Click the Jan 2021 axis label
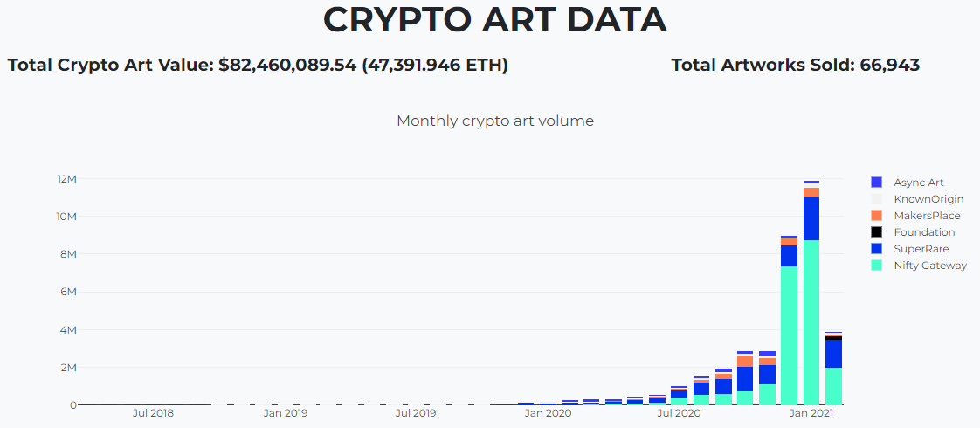Image resolution: width=980 pixels, height=428 pixels. click(811, 413)
